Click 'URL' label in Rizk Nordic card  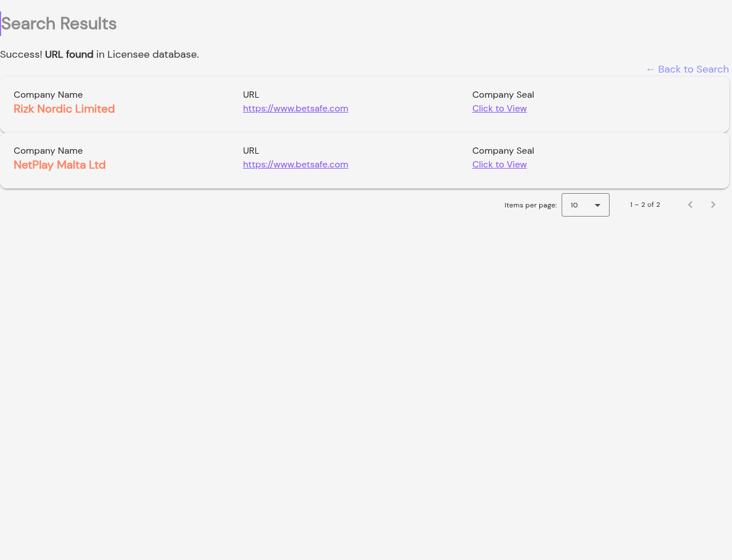point(251,95)
